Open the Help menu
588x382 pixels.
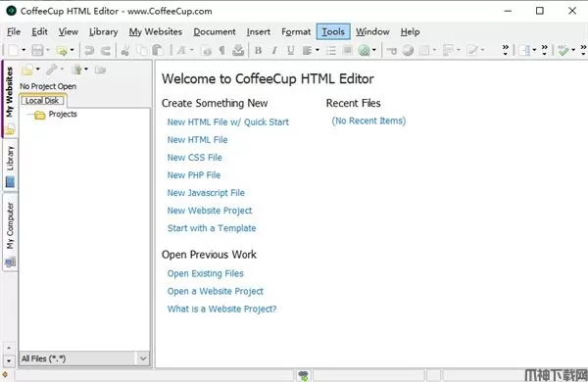point(410,32)
